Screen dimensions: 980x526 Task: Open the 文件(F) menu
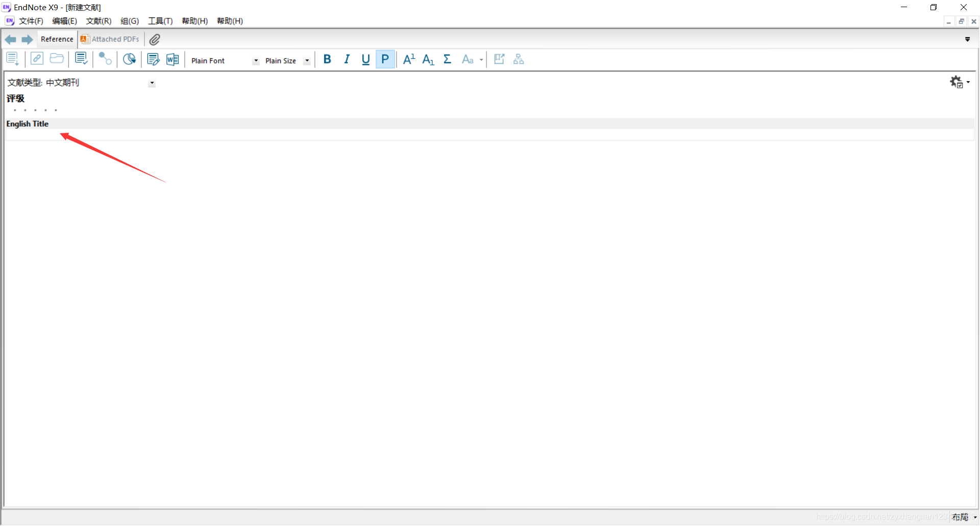(31, 21)
